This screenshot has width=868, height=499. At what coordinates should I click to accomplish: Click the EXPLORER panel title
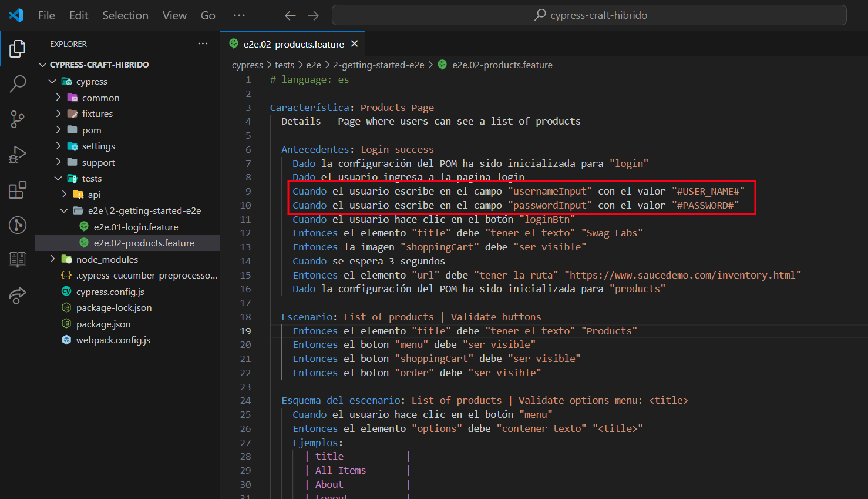(68, 44)
